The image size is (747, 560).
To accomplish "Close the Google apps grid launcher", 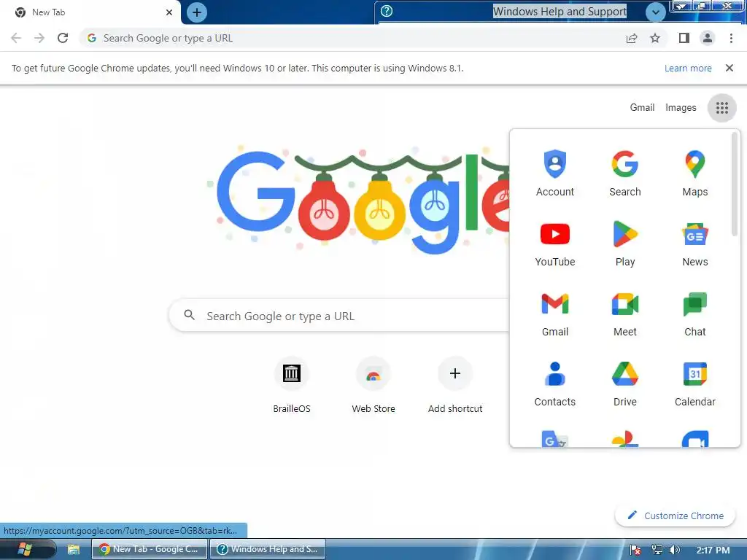I will [721, 108].
